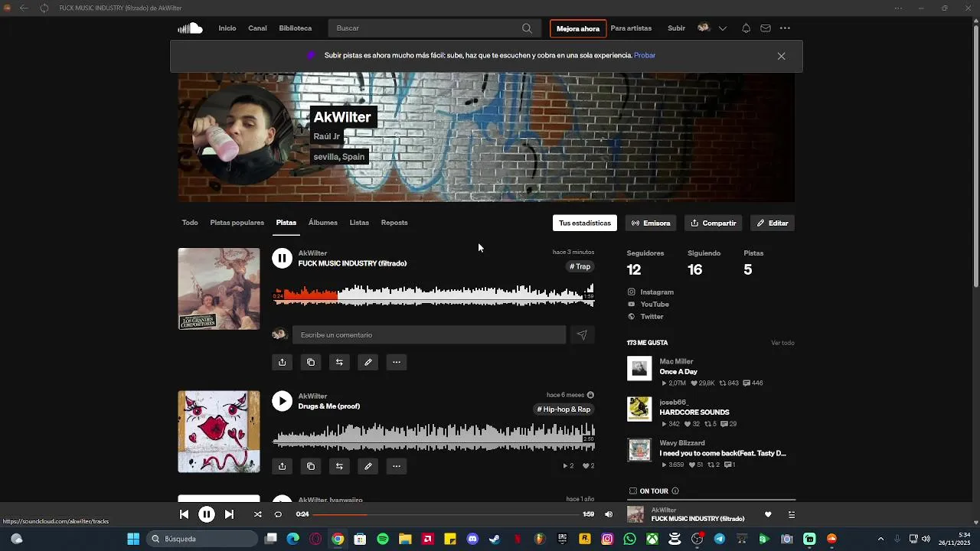Click the Emisora station button
Viewport: 980px width, 551px height.
652,223
